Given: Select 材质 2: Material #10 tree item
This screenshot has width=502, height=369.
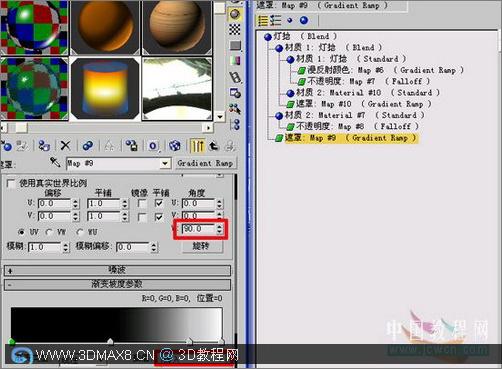Looking at the screenshot, I should (363, 93).
